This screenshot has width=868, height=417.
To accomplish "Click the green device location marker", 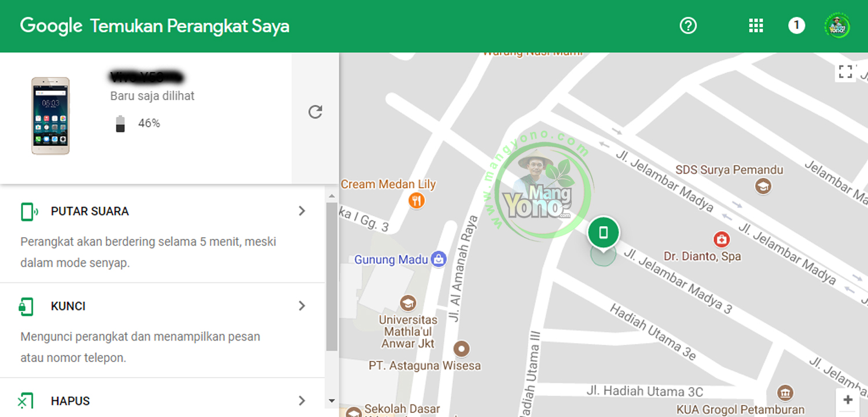I will 604,231.
